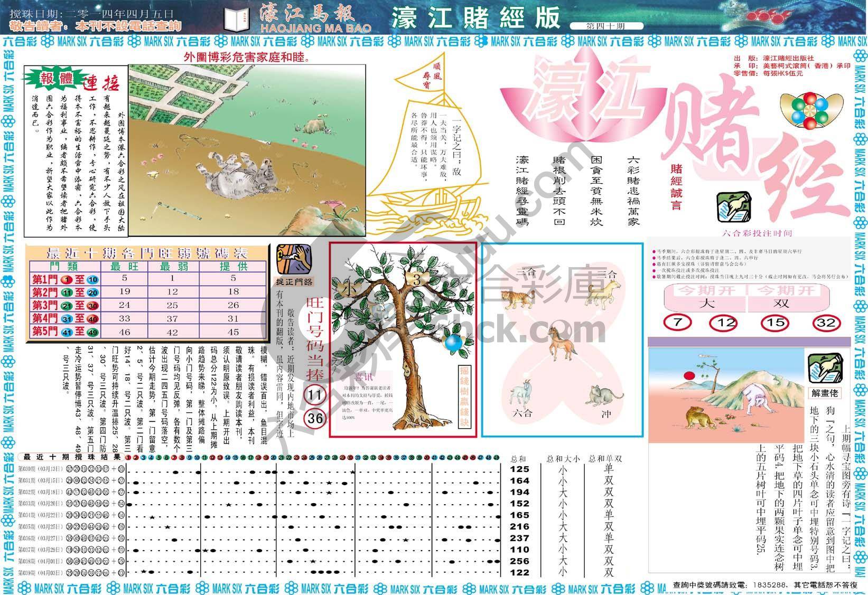Click the 第四十期 issue label
The image size is (868, 595).
tap(607, 26)
